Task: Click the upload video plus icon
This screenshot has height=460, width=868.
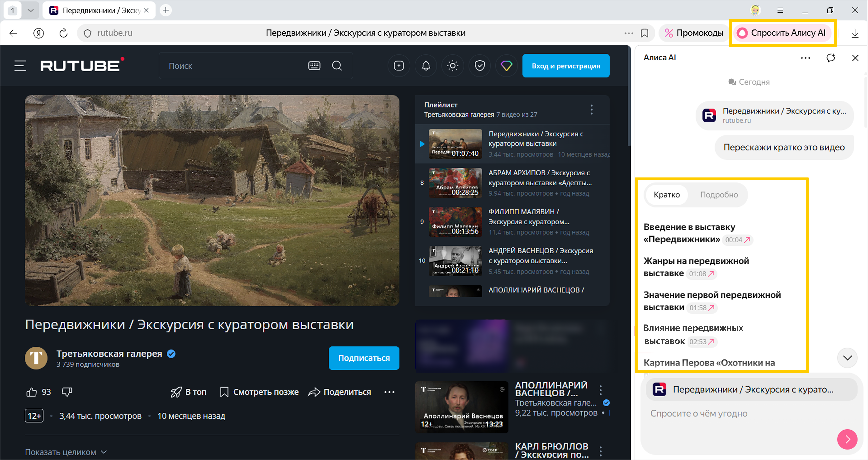Action: coord(399,66)
